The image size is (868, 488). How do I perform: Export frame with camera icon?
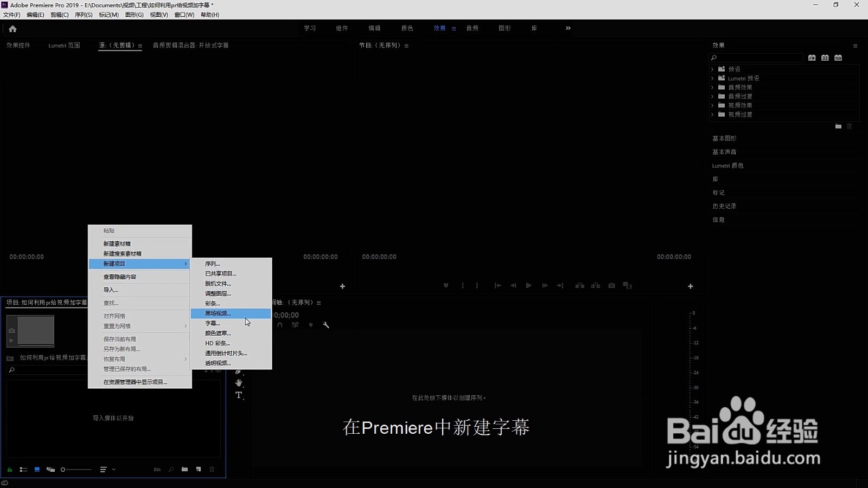pyautogui.click(x=612, y=286)
